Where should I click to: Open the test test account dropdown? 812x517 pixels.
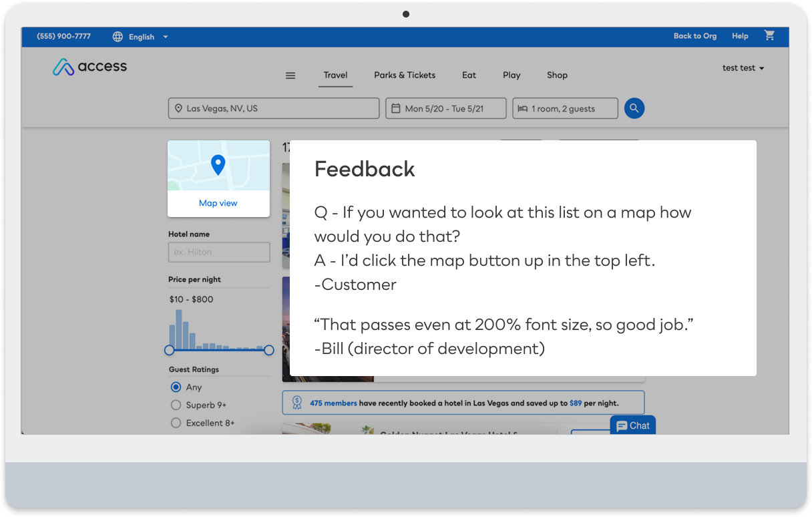pos(743,68)
